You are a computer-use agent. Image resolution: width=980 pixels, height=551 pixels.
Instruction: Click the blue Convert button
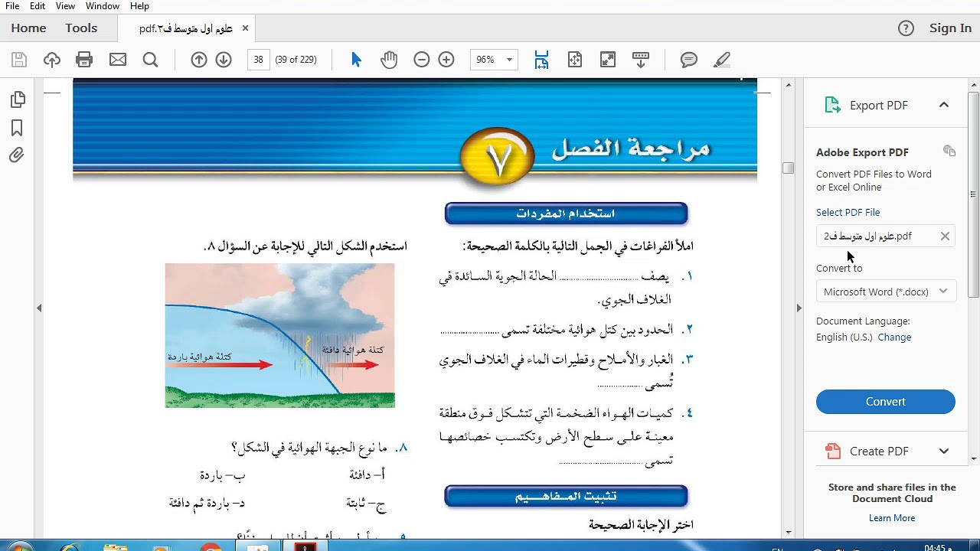pos(886,402)
